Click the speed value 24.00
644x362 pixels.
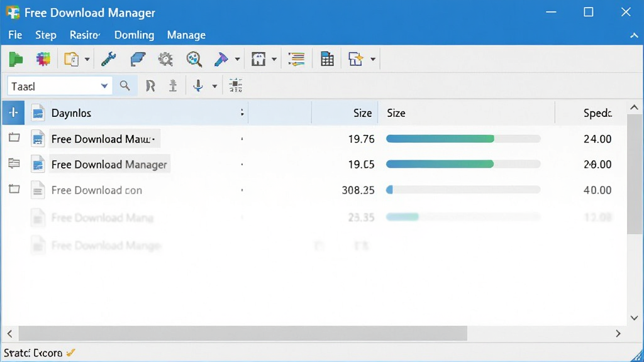coord(597,139)
